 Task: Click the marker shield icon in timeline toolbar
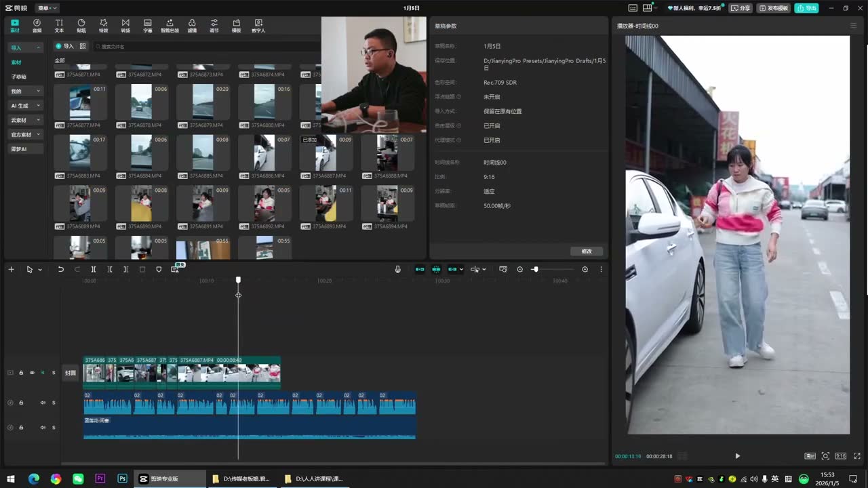[159, 269]
